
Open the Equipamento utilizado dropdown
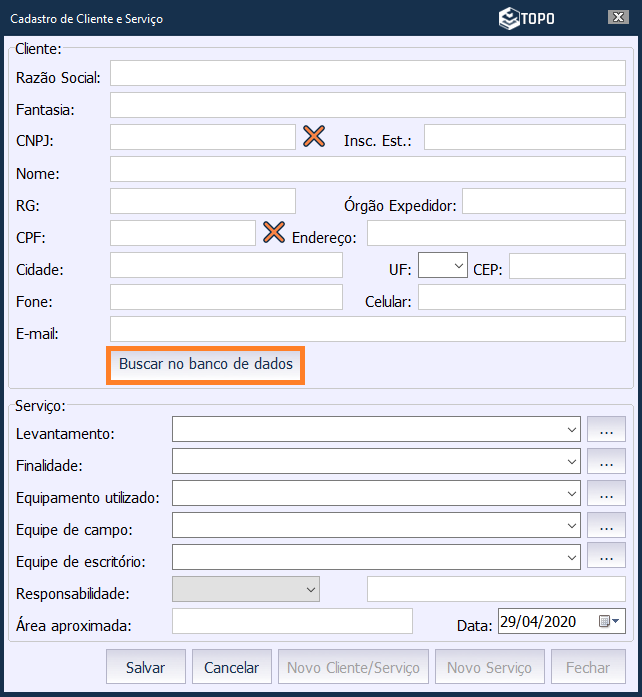572,493
